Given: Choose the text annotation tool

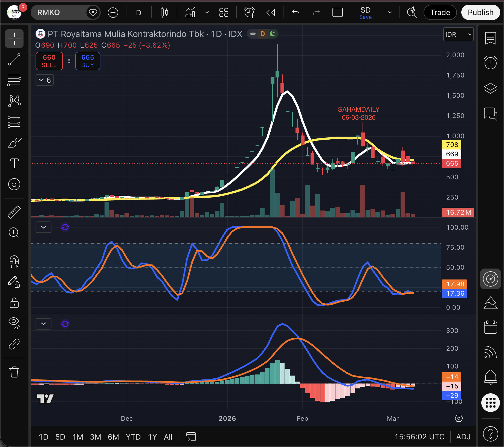Looking at the screenshot, I should click(14, 163).
